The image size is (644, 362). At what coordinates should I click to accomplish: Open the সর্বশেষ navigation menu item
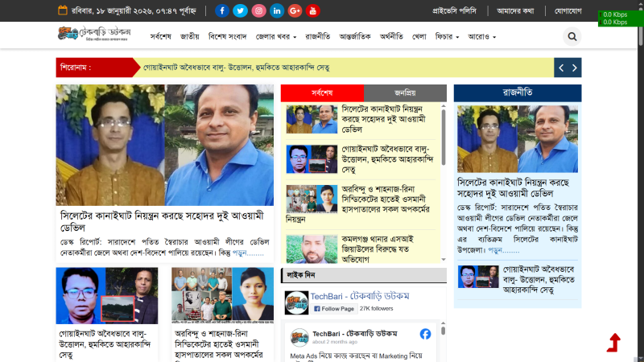160,36
